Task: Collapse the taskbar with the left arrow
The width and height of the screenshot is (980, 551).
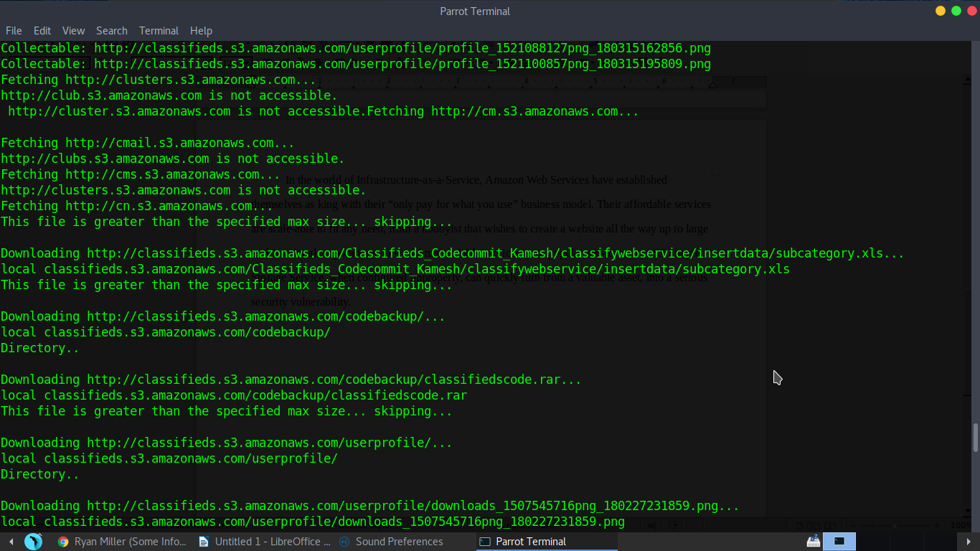Action: (x=11, y=541)
